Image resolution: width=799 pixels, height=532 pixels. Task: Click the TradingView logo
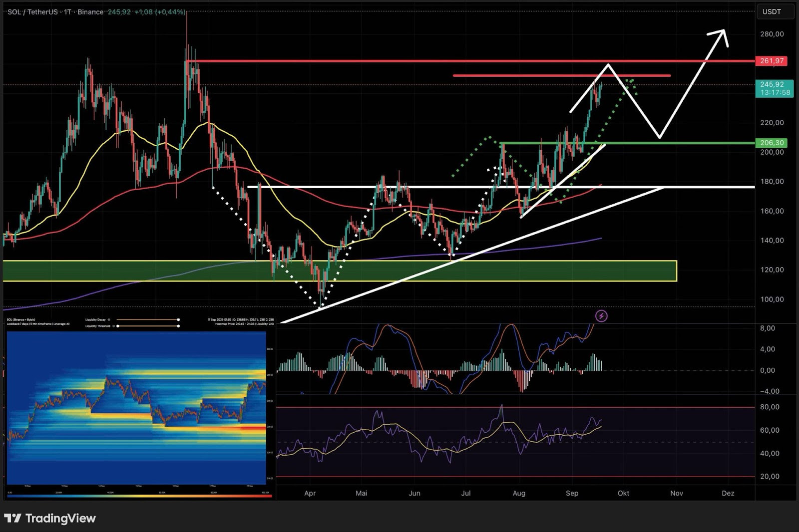(50, 518)
